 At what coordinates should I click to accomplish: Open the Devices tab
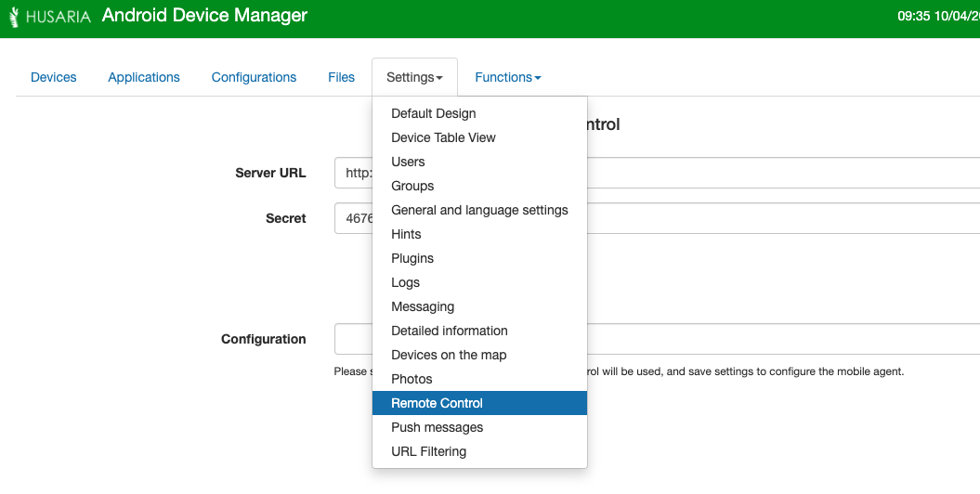pyautogui.click(x=54, y=77)
